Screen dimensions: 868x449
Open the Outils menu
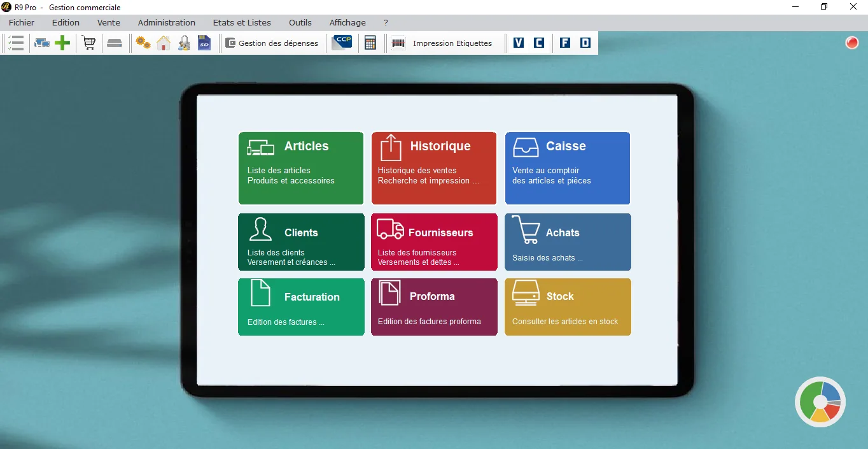(300, 22)
